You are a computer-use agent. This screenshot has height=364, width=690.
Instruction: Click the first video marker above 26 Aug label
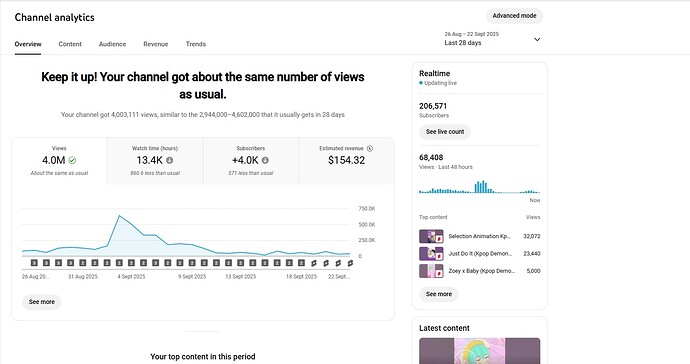34,263
